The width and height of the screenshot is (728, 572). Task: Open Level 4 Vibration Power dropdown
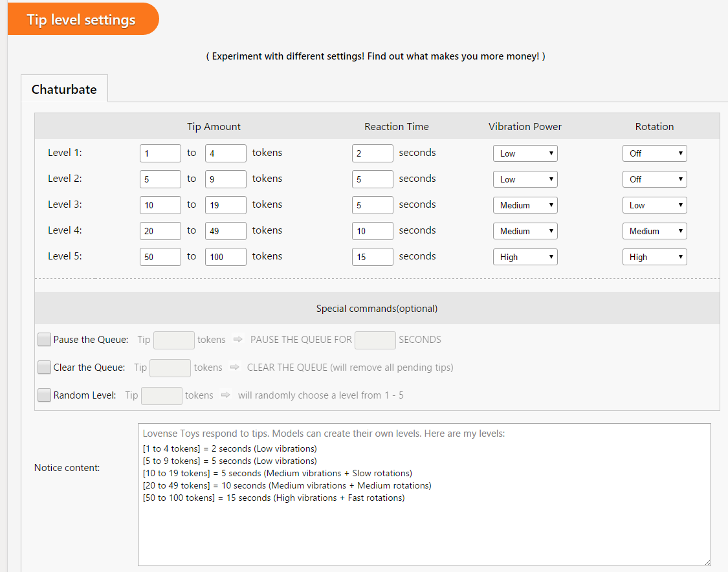pos(525,231)
